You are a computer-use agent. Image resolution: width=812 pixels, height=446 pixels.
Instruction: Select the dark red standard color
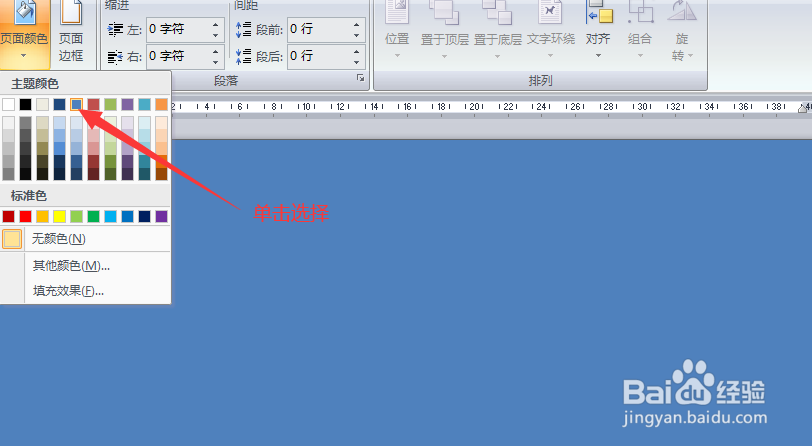[x=8, y=216]
